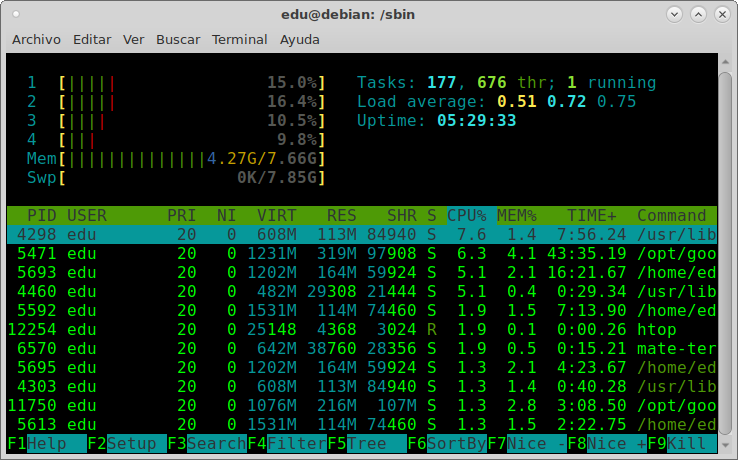Open the Ayuda menu
Screen dimensions: 738x460
[300, 39]
